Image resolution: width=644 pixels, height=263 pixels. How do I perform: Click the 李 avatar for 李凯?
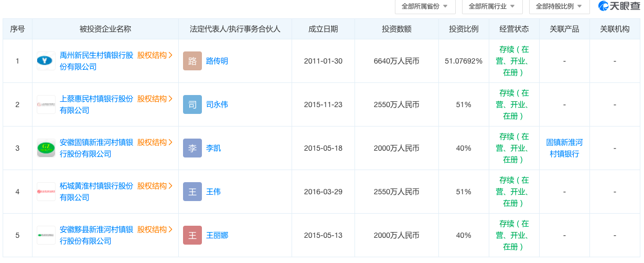click(x=192, y=148)
